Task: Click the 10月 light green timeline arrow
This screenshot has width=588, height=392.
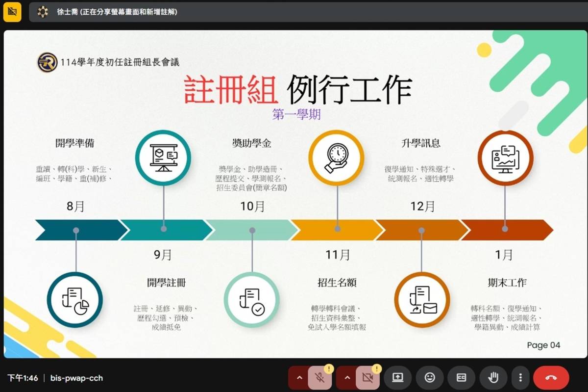Action: pos(252,230)
